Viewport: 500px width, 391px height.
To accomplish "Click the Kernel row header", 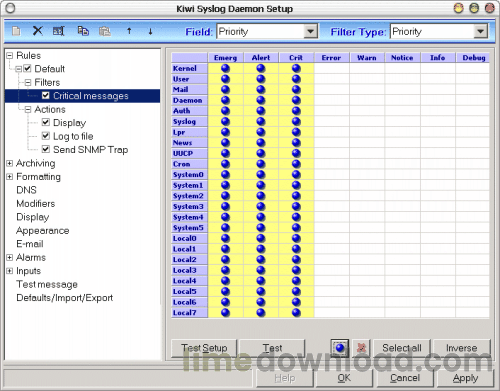I will pyautogui.click(x=189, y=68).
